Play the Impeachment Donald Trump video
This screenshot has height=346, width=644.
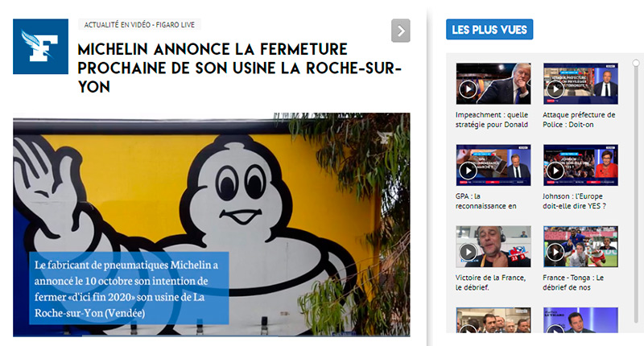493,84
